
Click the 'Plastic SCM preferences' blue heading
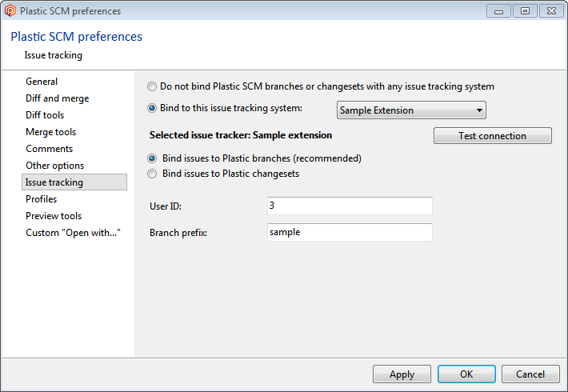[x=77, y=37]
